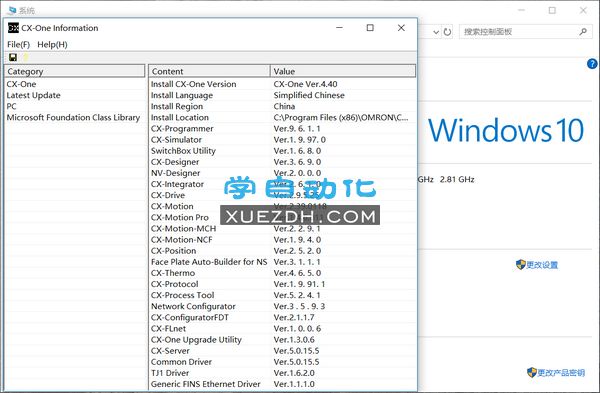The height and width of the screenshot is (393, 600).
Task: Open the Help(H) menu
Action: [x=52, y=44]
